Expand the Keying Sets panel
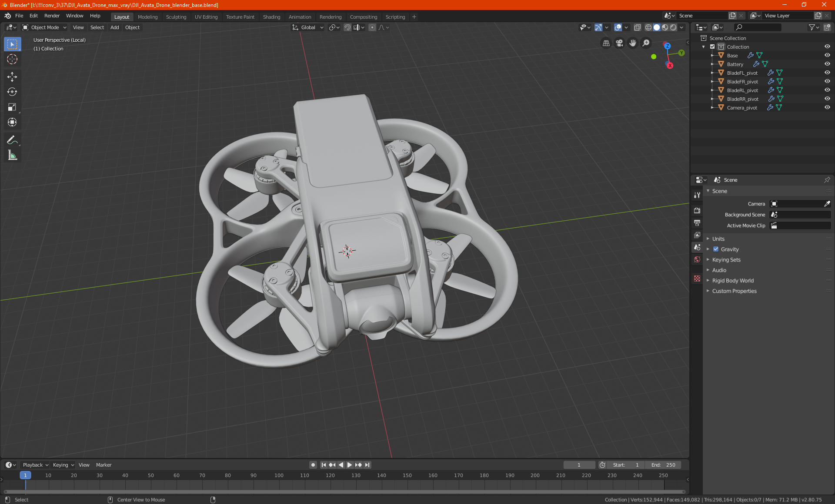Viewport: 835px width, 504px height. click(x=726, y=260)
